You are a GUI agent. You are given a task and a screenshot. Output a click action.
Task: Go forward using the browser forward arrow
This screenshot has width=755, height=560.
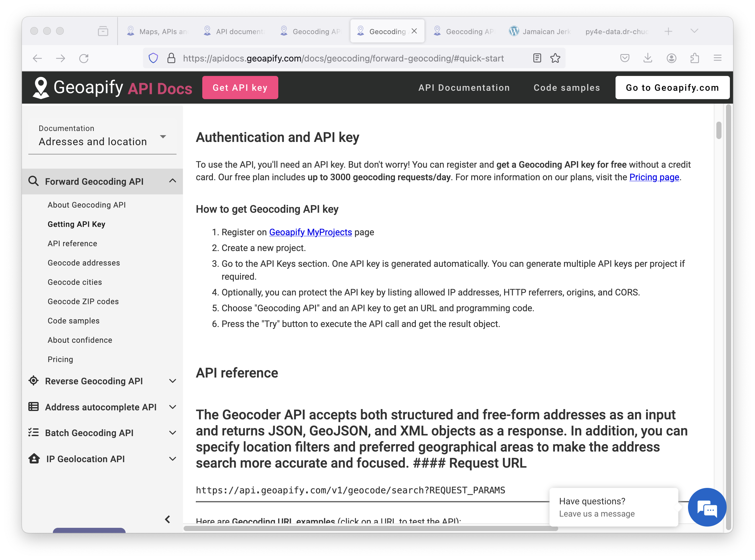pyautogui.click(x=61, y=58)
